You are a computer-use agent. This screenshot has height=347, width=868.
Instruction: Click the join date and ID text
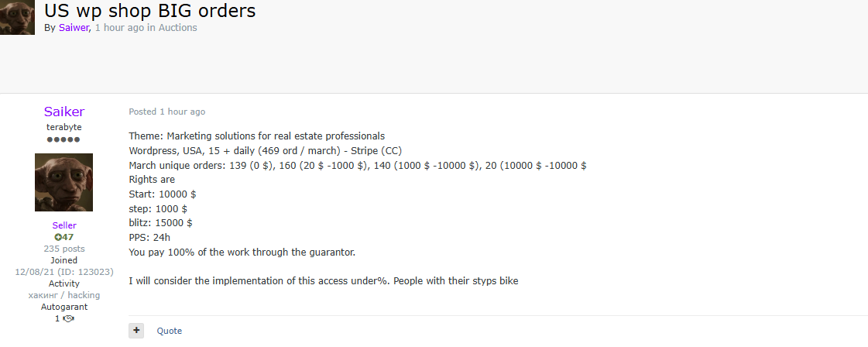pos(64,272)
